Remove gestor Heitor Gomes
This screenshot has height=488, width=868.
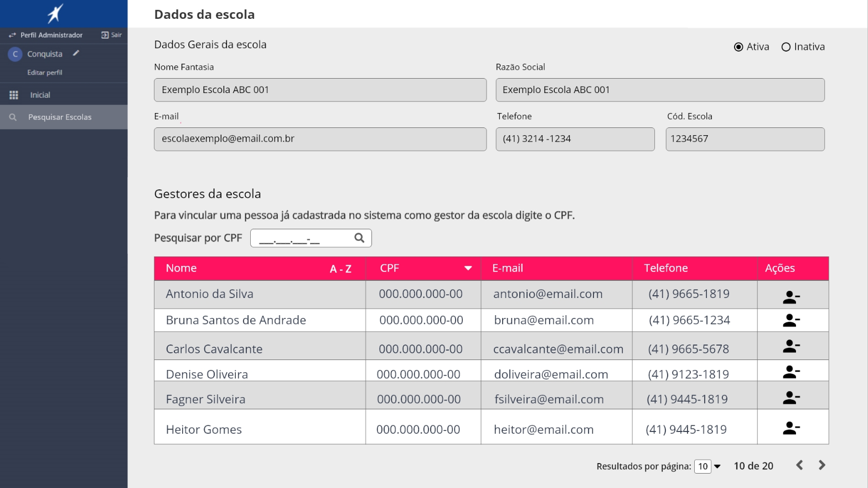click(792, 428)
